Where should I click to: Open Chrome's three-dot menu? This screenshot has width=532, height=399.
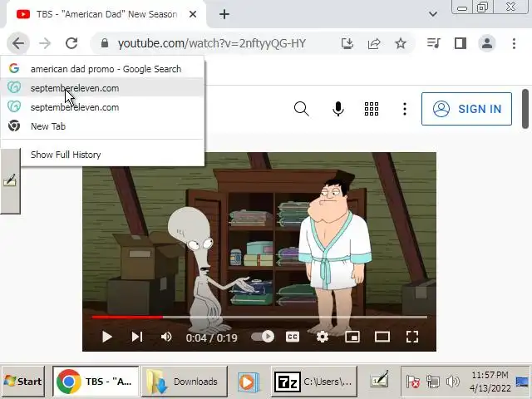click(514, 43)
